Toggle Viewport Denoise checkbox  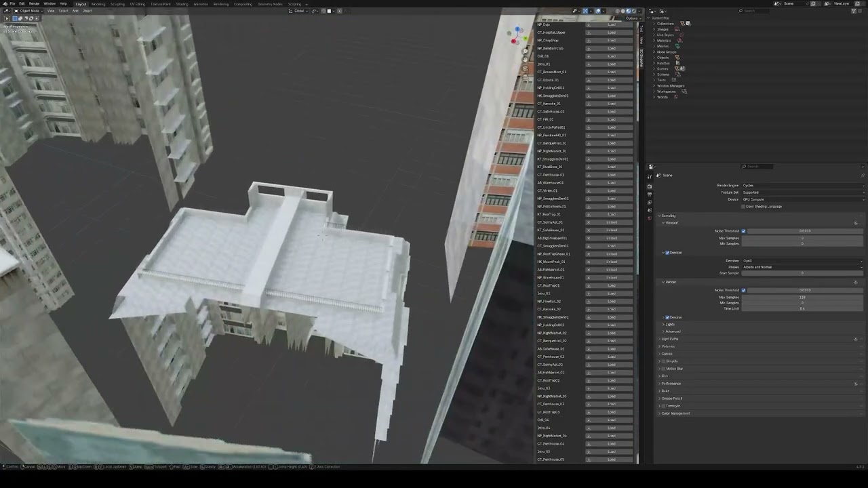tap(668, 253)
